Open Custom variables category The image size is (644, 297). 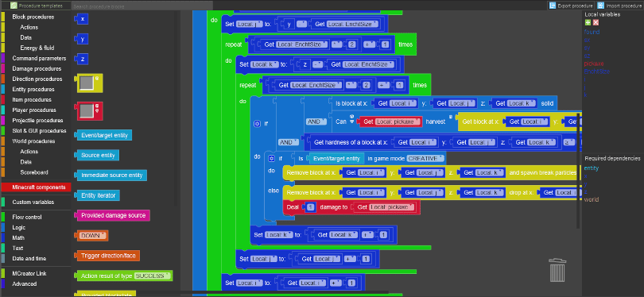click(x=33, y=202)
